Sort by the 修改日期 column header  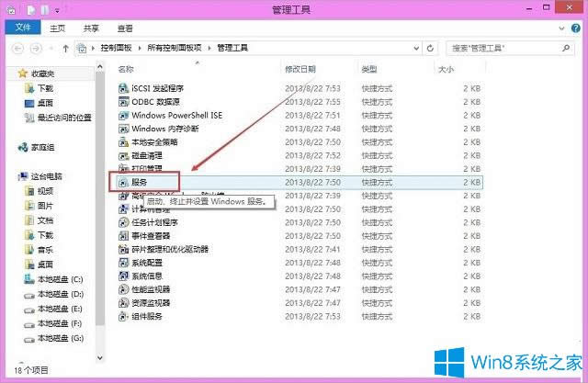tap(300, 69)
